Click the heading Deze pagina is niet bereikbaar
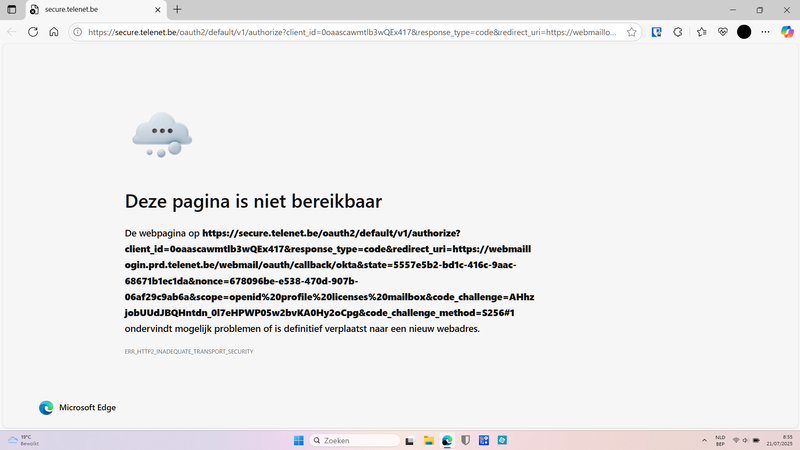This screenshot has width=800, height=450. point(253,201)
